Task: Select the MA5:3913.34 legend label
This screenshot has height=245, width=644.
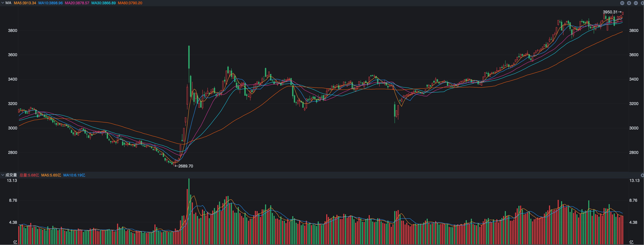Action: click(x=25, y=3)
